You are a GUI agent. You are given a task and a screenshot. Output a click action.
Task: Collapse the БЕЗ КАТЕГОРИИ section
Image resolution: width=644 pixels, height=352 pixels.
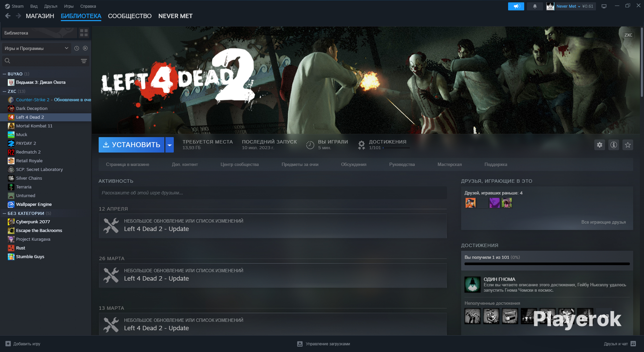[x=4, y=213]
